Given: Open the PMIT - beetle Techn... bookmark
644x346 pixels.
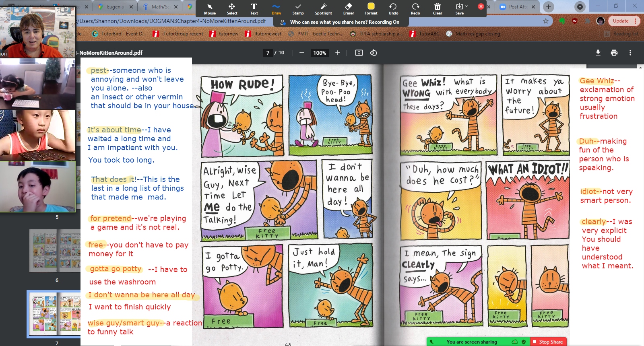Looking at the screenshot, I should (x=316, y=34).
